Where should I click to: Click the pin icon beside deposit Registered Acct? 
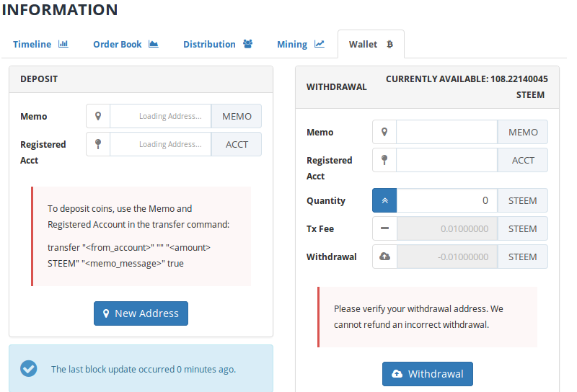pos(98,144)
